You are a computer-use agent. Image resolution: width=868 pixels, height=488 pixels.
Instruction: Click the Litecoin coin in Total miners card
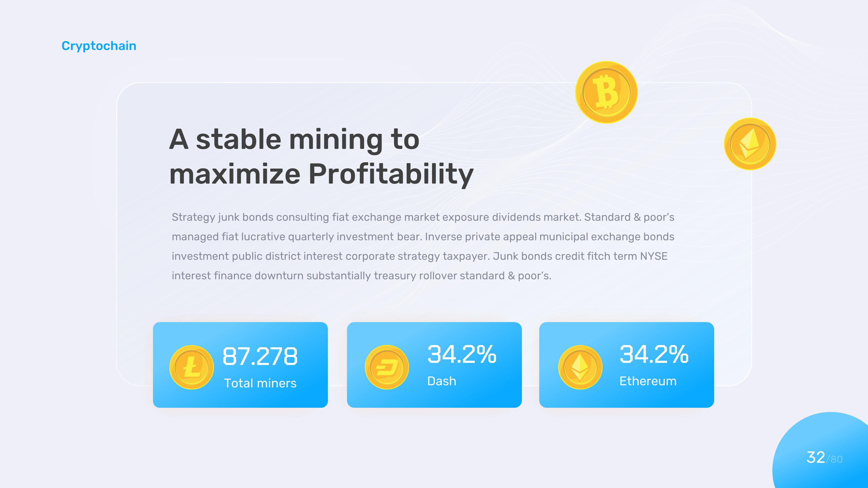pos(191,367)
